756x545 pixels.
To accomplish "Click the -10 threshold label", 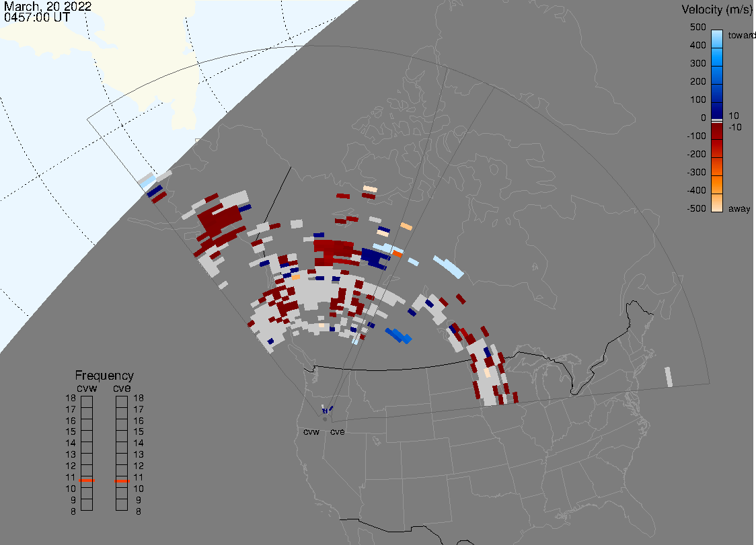I will coord(734,127).
